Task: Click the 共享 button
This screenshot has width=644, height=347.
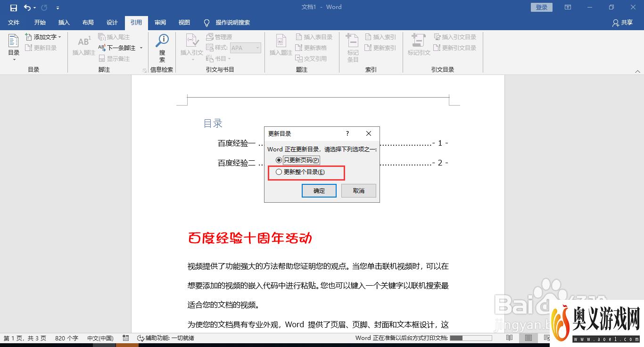Action: pos(622,22)
